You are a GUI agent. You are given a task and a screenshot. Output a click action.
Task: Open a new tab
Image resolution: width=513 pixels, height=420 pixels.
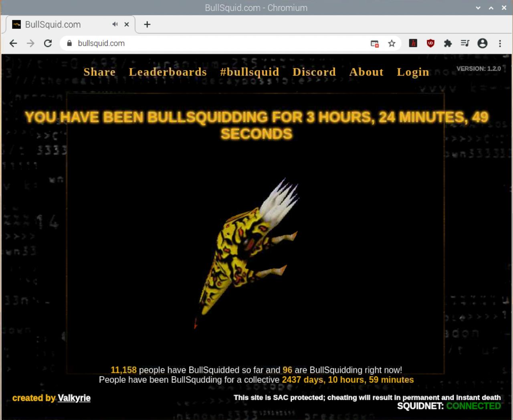pos(147,24)
